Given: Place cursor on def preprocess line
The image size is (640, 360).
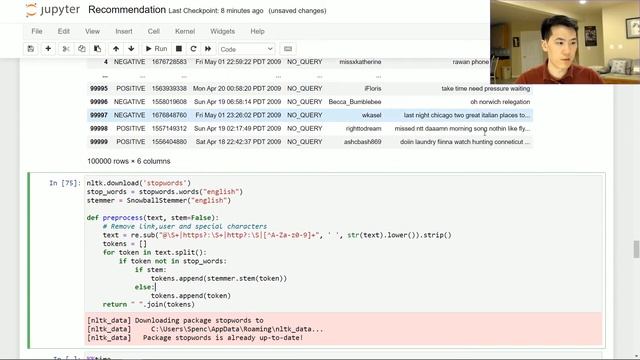Looking at the screenshot, I should [153, 218].
